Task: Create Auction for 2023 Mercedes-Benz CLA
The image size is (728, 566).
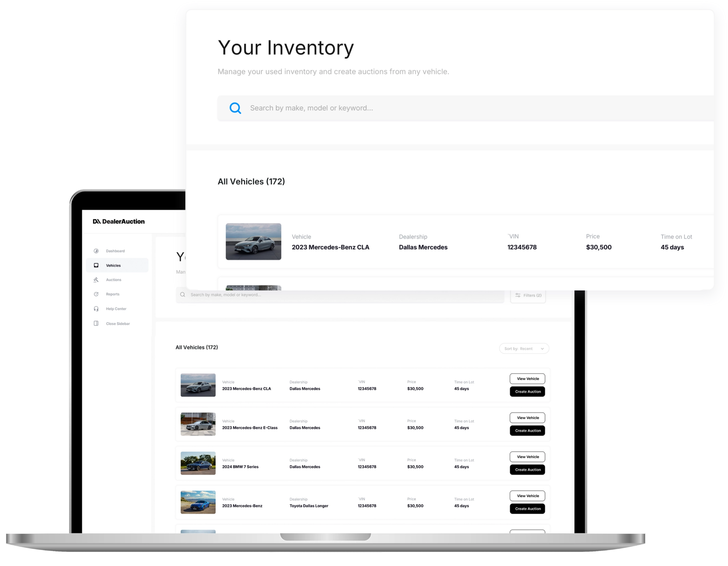Action: coord(527,391)
